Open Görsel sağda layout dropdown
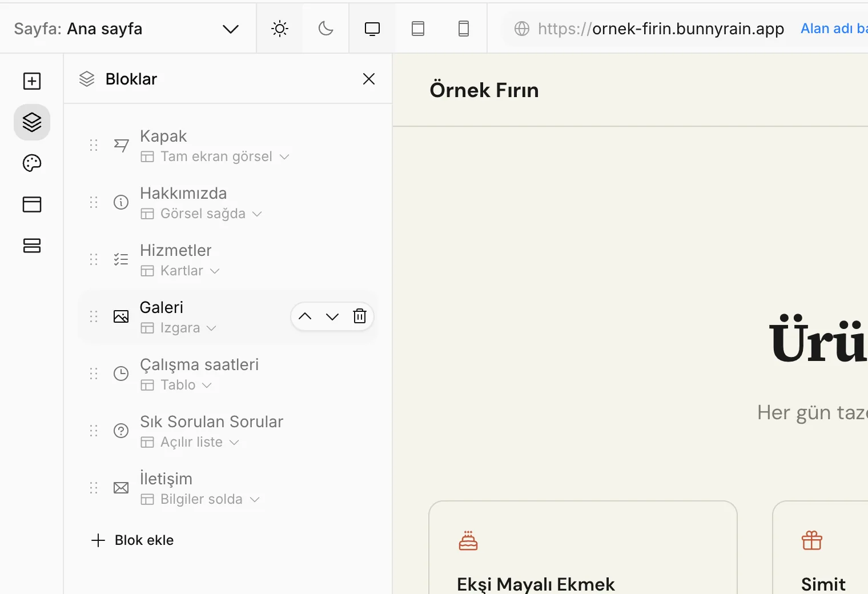The height and width of the screenshot is (594, 868). pos(202,214)
